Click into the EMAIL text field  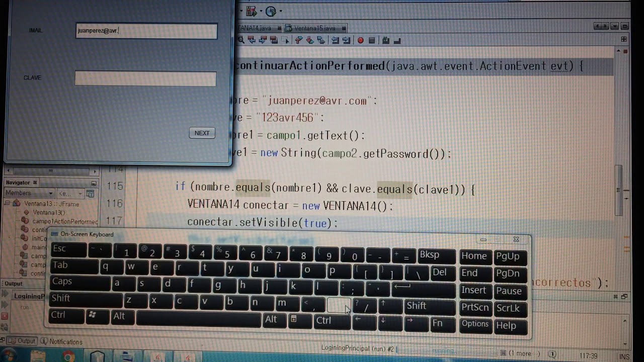pos(146,31)
